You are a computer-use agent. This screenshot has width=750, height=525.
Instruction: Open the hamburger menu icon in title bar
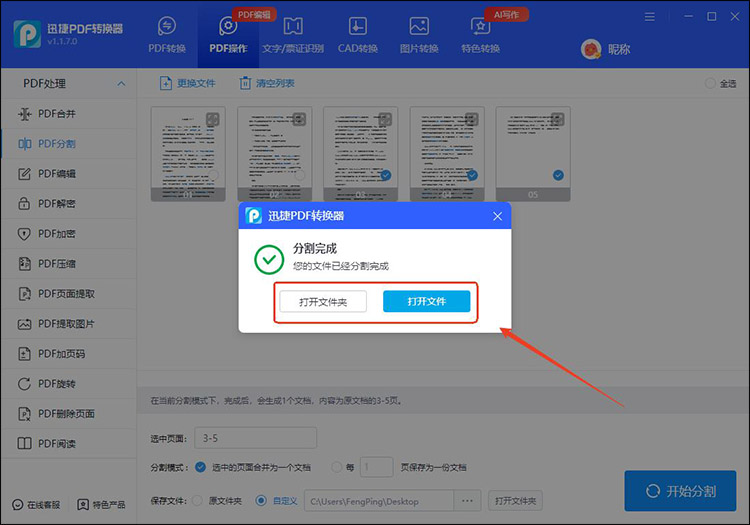click(650, 17)
